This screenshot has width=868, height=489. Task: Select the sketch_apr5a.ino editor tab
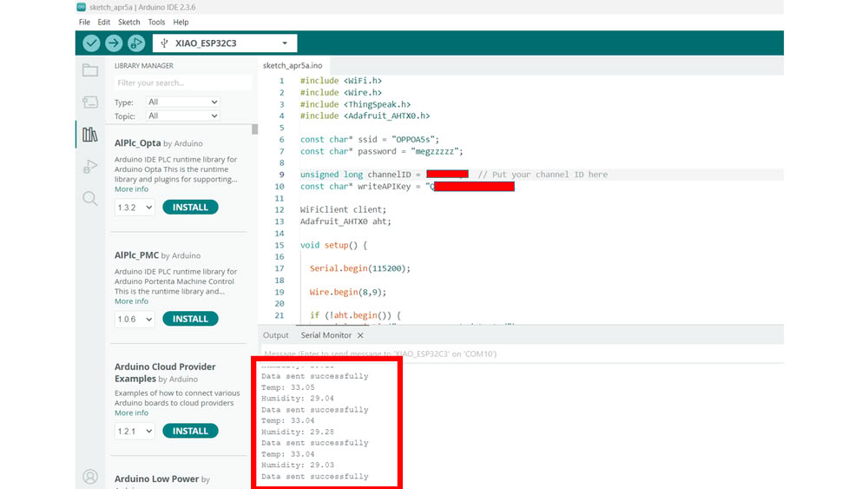point(293,65)
